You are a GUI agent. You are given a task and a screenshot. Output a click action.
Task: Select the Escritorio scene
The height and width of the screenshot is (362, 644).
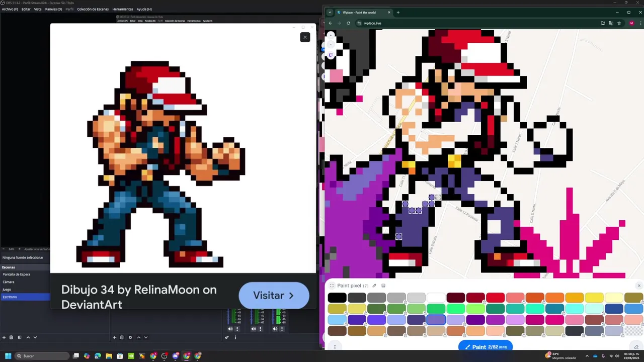coord(25,297)
